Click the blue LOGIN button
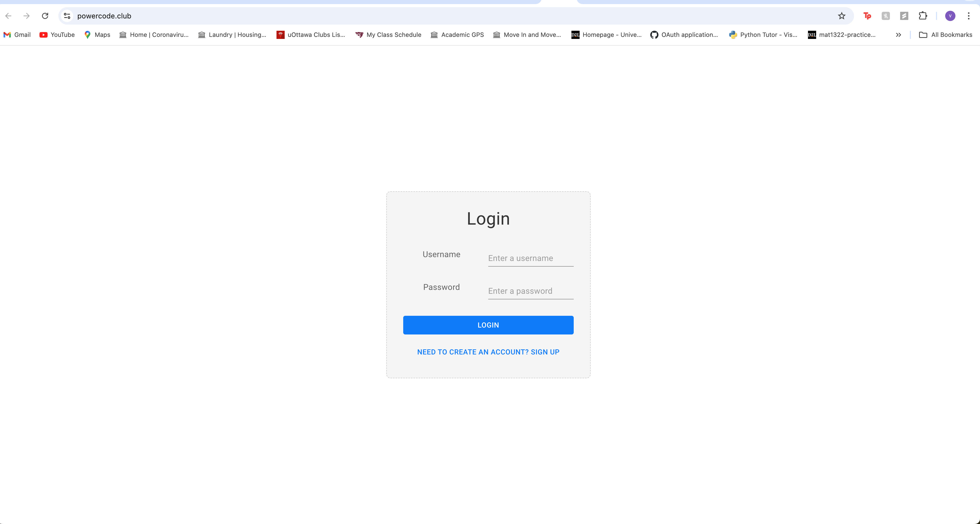The image size is (980, 524). pyautogui.click(x=488, y=325)
